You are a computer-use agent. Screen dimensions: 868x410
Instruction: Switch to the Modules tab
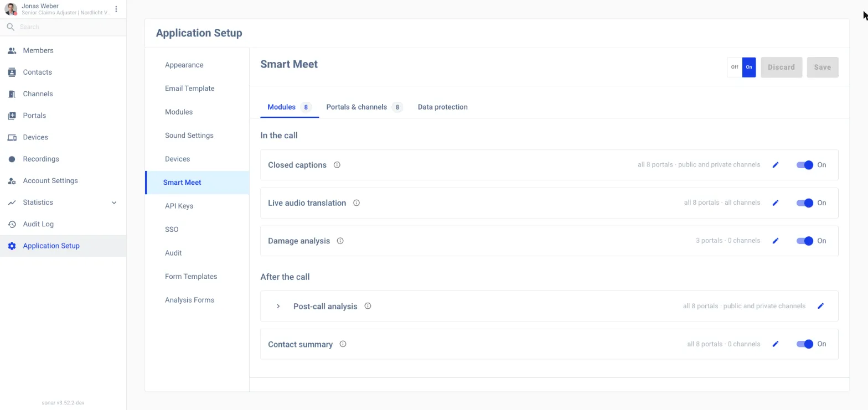pyautogui.click(x=290, y=107)
